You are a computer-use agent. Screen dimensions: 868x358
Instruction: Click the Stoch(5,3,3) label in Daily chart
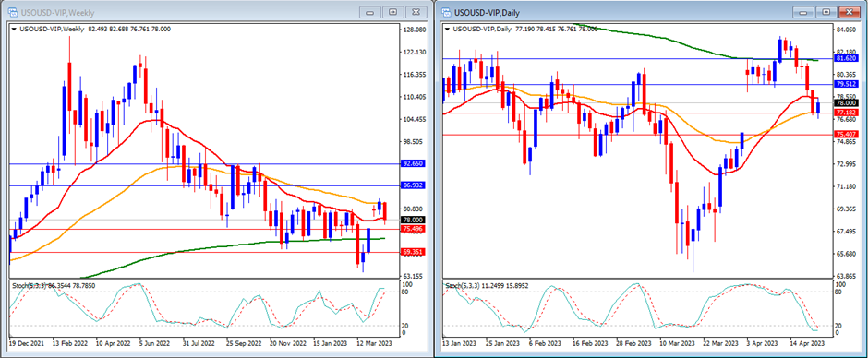pyautogui.click(x=462, y=285)
